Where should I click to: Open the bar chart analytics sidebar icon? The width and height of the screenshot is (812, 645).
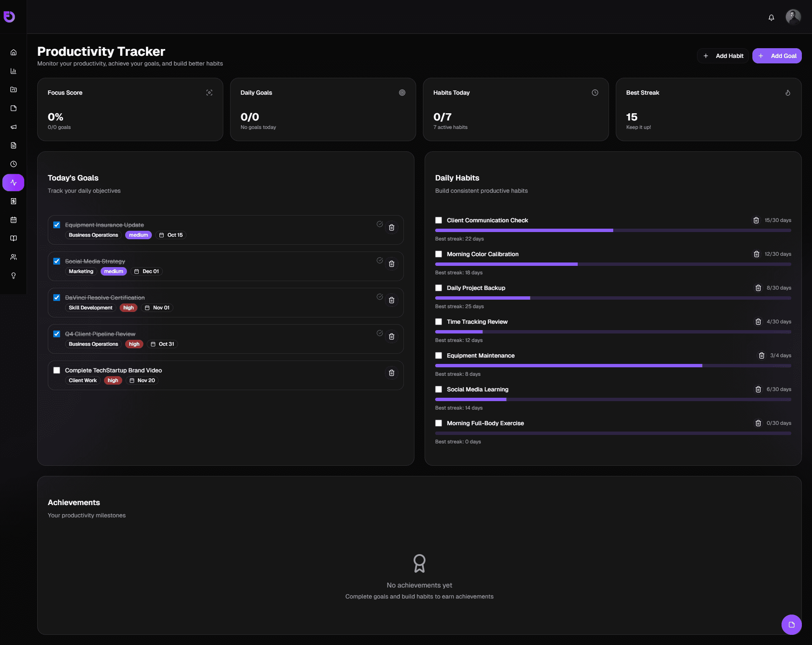[14, 71]
